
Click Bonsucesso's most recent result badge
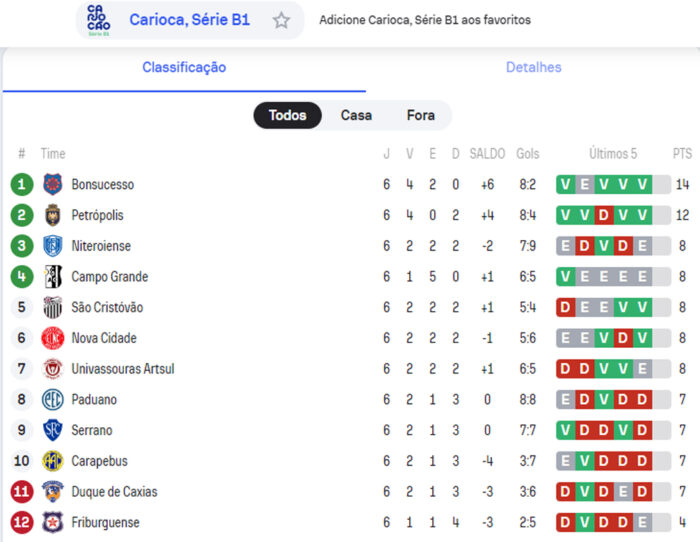tap(642, 184)
